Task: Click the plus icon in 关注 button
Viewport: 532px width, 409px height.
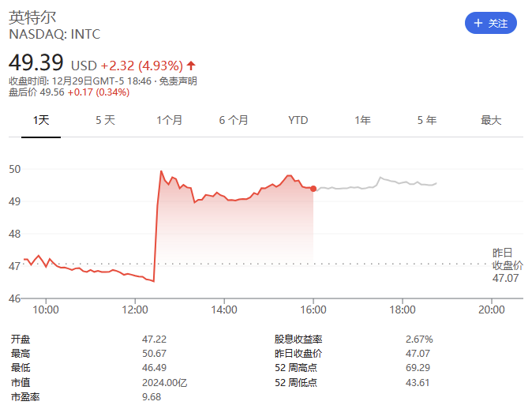Action: [x=478, y=24]
